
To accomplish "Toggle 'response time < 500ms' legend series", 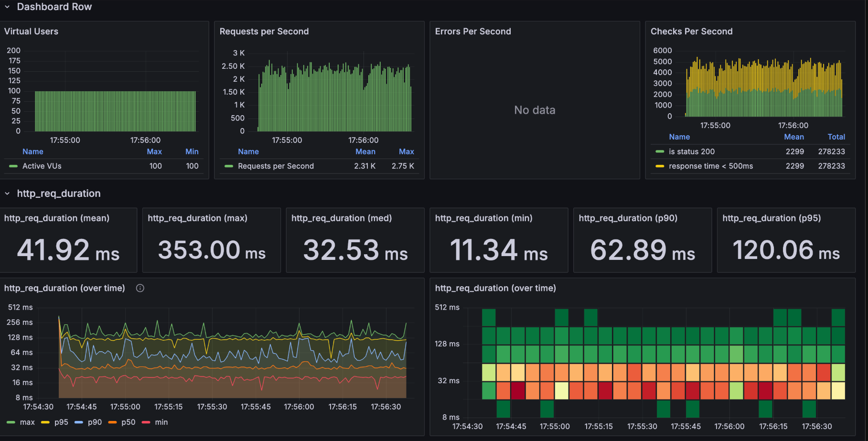I will [x=711, y=166].
